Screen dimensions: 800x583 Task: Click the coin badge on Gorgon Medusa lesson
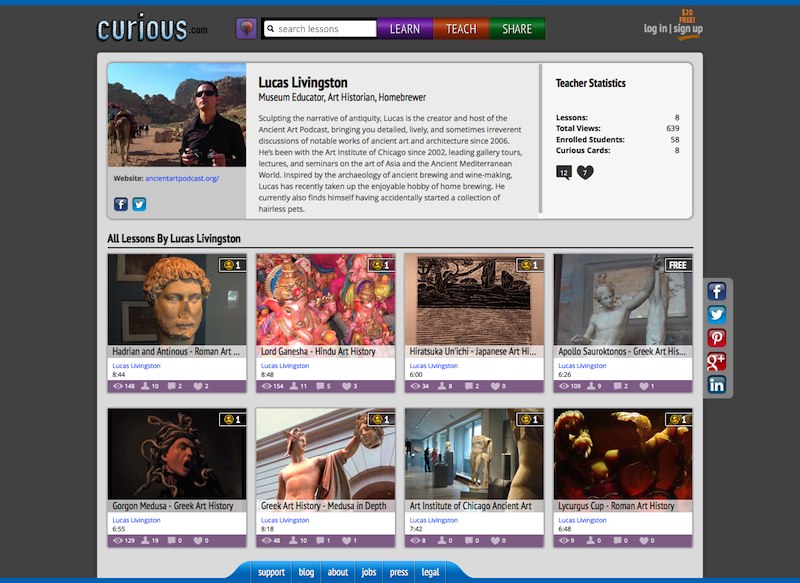(233, 419)
